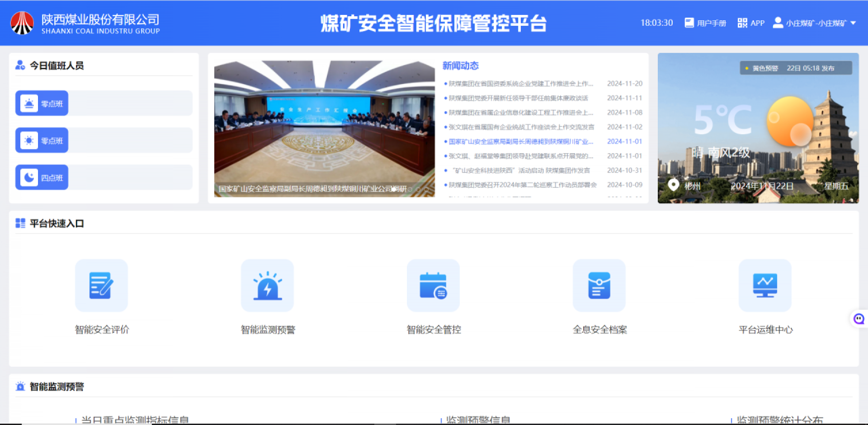This screenshot has width=868, height=425.
Task: Open the 智能安全评价 quick entry icon
Action: click(x=101, y=285)
